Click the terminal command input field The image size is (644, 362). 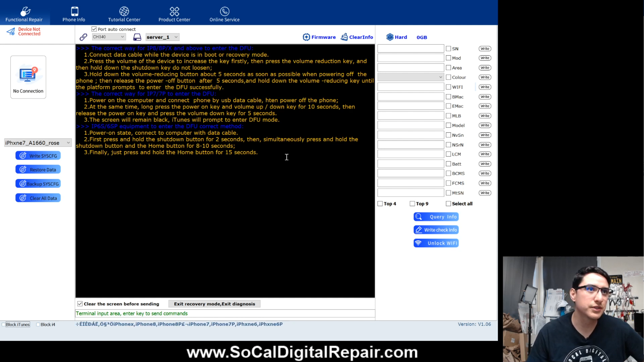[x=225, y=313]
